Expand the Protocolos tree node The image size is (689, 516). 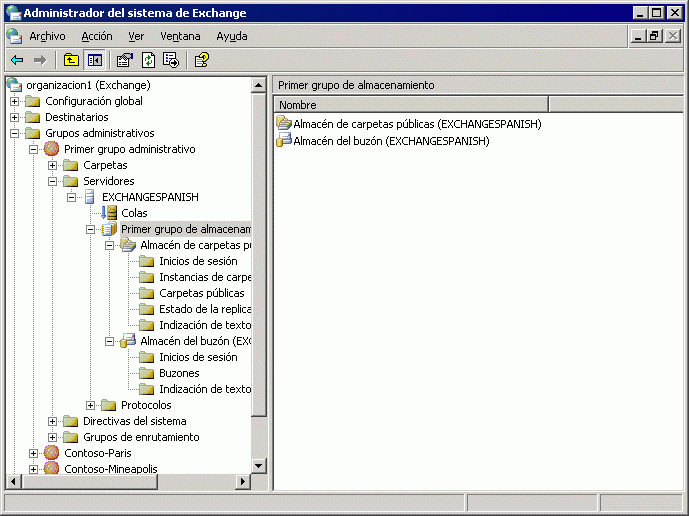(91, 405)
